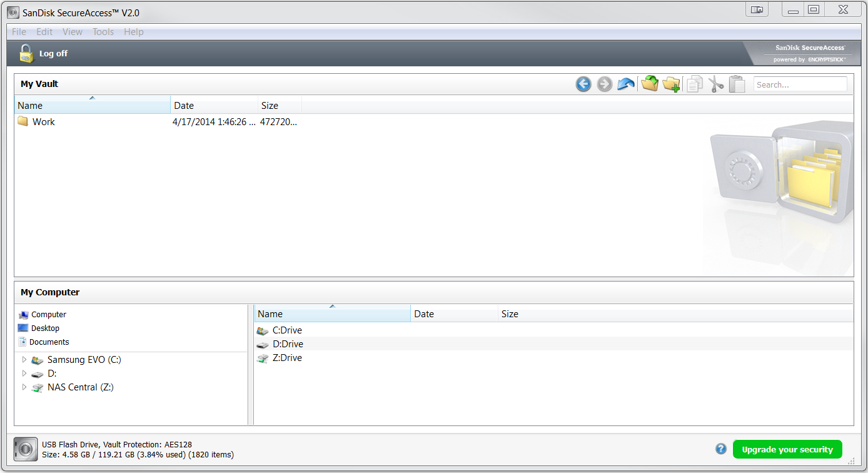This screenshot has height=473, width=868.
Task: Open the Tools menu
Action: click(103, 32)
